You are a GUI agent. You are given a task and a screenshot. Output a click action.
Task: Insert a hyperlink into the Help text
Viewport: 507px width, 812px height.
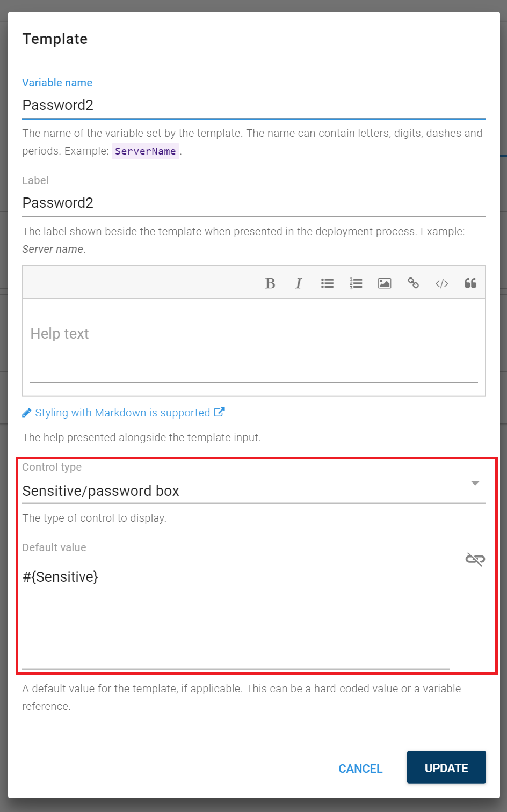click(x=413, y=283)
